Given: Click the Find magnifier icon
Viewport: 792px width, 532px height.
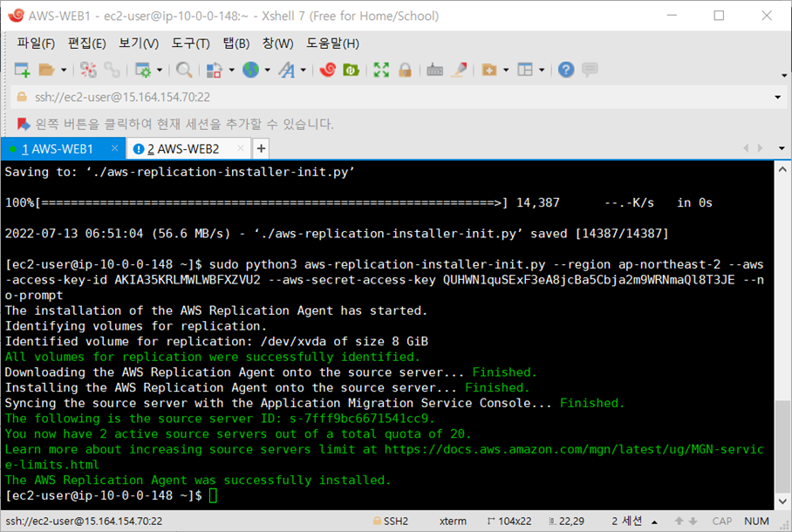Looking at the screenshot, I should pyautogui.click(x=184, y=70).
